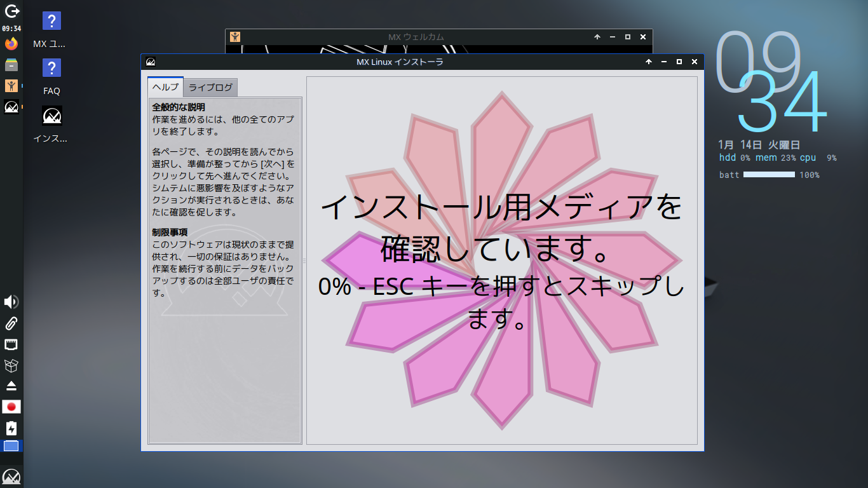Click the workspace pager in the panel

click(11, 446)
